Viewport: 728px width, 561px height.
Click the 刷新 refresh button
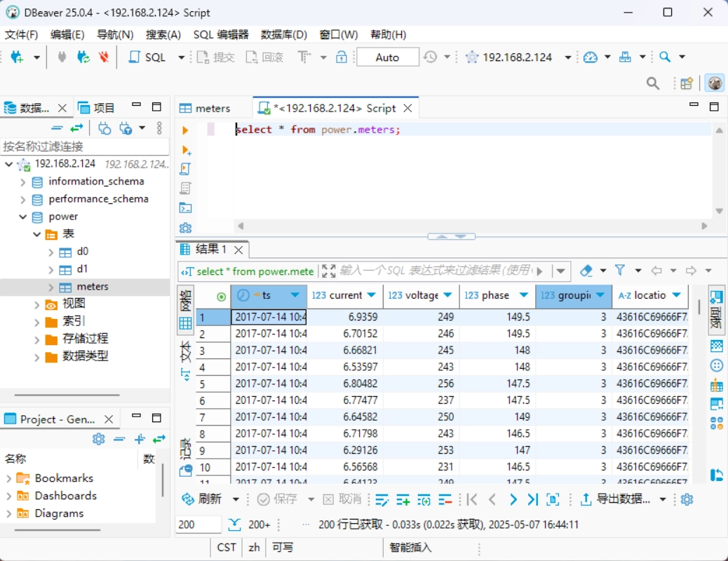pos(203,499)
